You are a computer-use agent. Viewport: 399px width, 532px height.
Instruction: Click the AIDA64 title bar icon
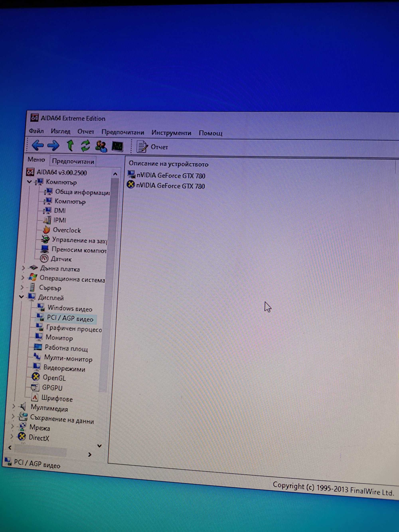coord(35,118)
